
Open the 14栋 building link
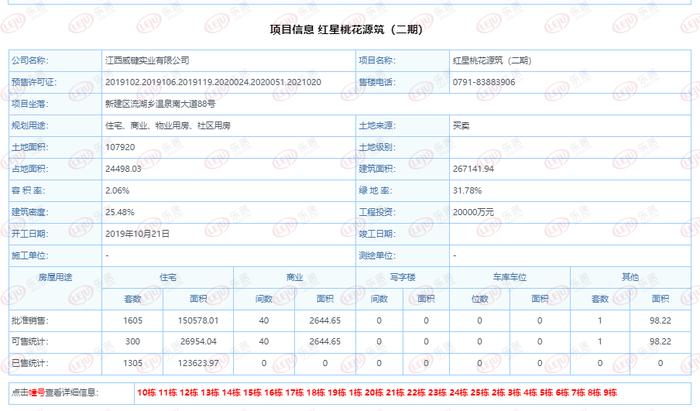tap(231, 393)
